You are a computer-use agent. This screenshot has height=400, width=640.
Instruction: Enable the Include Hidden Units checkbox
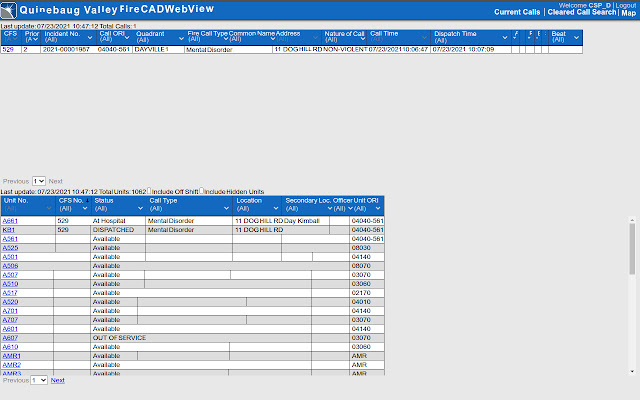[202, 191]
